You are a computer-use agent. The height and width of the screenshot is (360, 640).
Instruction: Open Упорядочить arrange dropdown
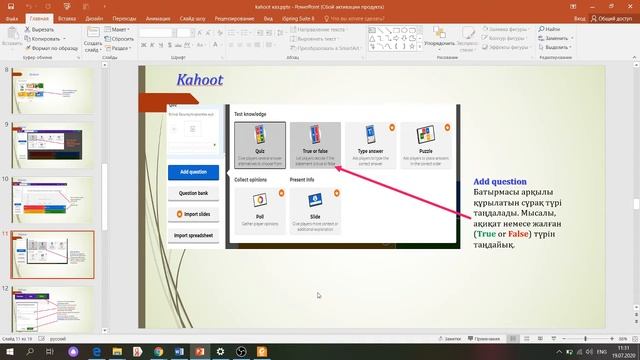pos(440,39)
